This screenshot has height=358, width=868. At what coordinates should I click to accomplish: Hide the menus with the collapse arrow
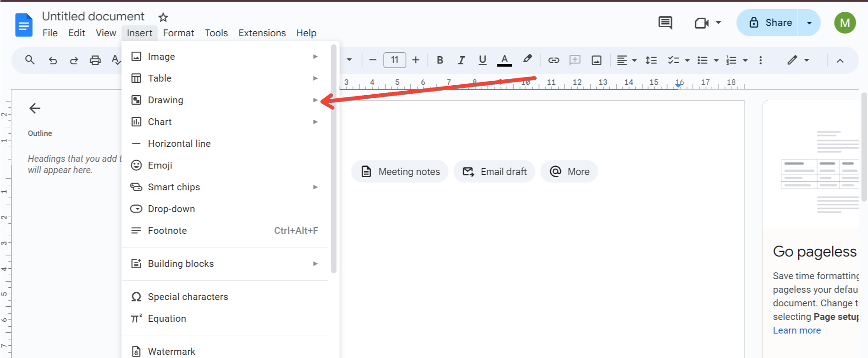click(840, 61)
